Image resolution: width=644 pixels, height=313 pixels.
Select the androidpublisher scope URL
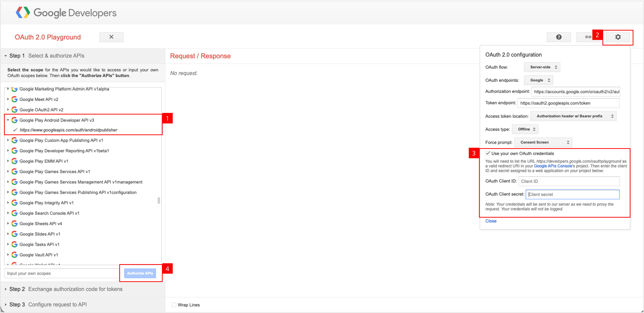click(69, 130)
